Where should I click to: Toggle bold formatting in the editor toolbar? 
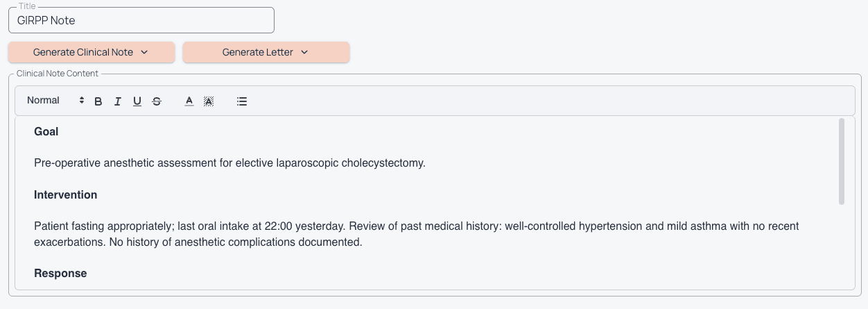(x=98, y=101)
